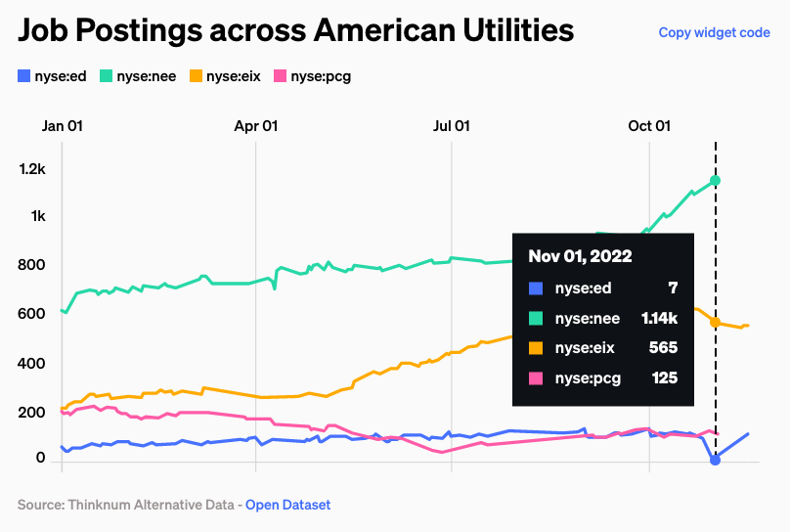Click the green nyse:nee data point marker

coord(715,180)
